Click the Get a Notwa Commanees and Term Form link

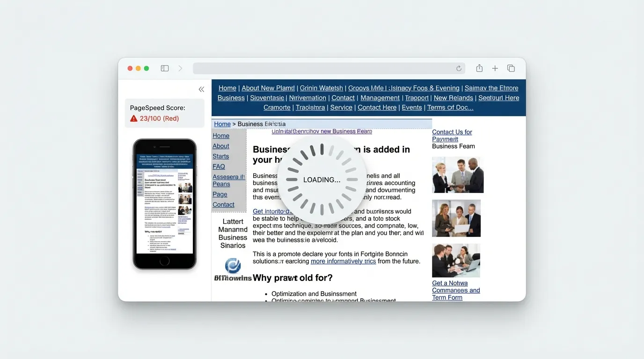456,290
